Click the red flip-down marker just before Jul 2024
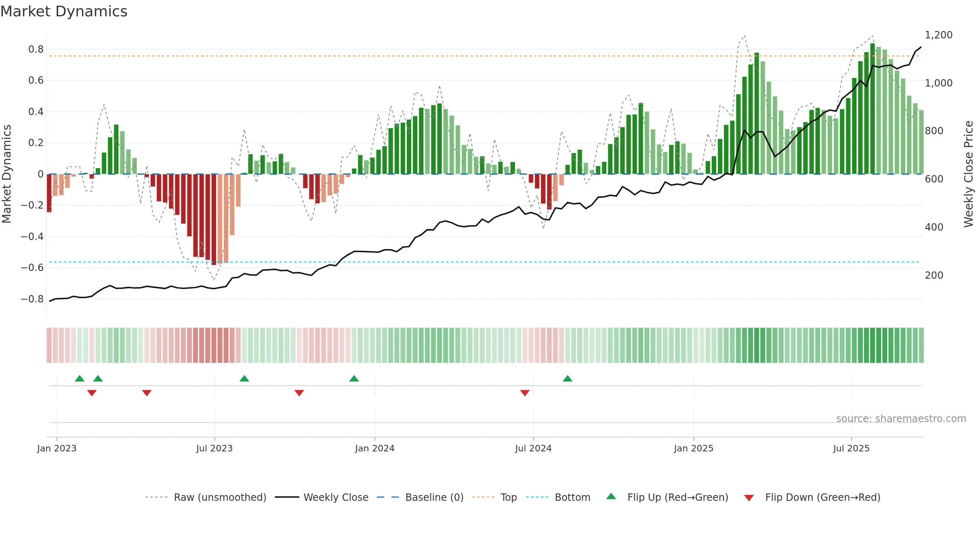 [x=525, y=393]
